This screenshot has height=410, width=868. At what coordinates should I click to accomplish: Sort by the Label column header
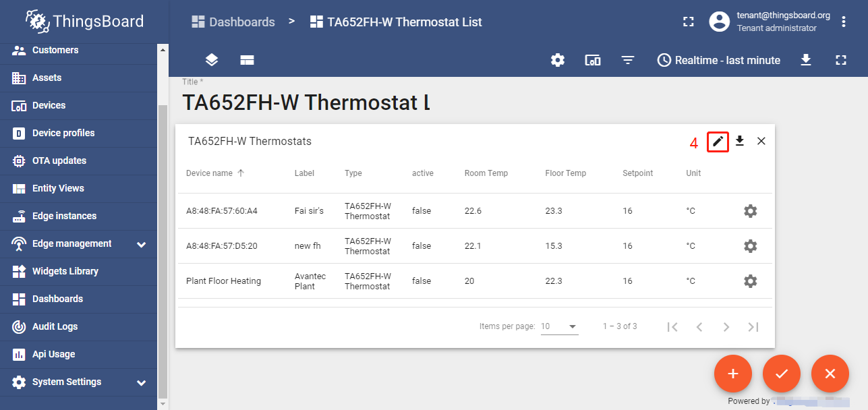click(304, 173)
